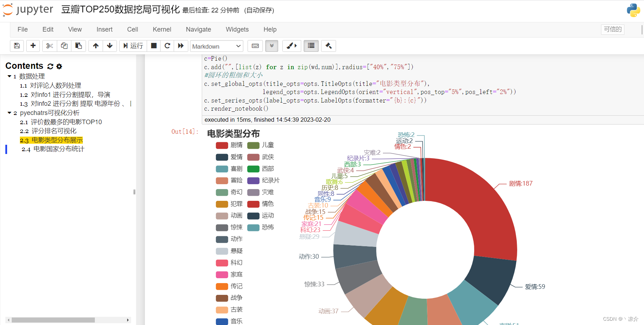Open the File menu
Screen dimensions: 644x325
[x=23, y=29]
